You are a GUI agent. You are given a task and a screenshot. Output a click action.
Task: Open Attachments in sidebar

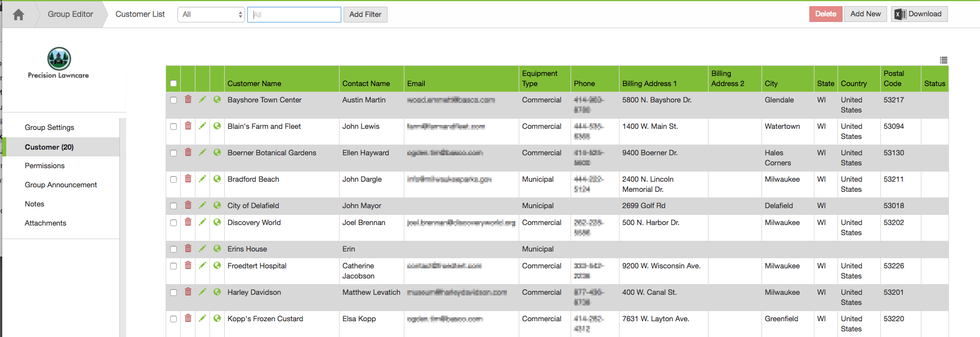[x=46, y=223]
